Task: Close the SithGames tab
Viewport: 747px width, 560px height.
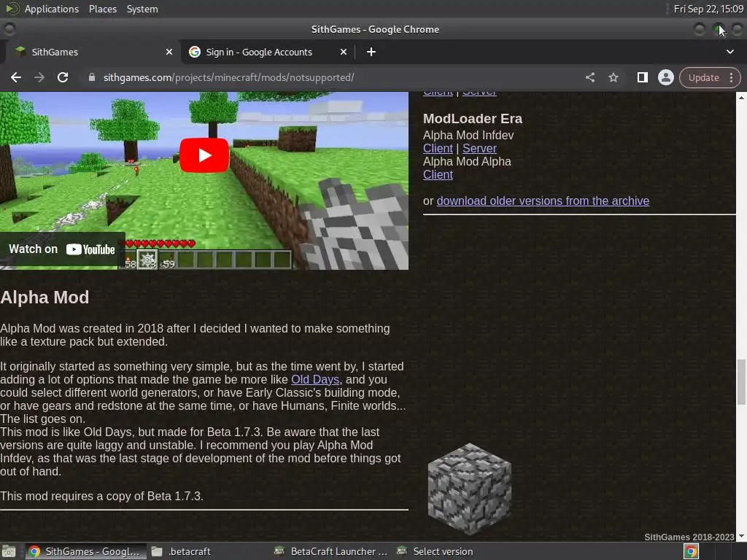Action: click(169, 52)
